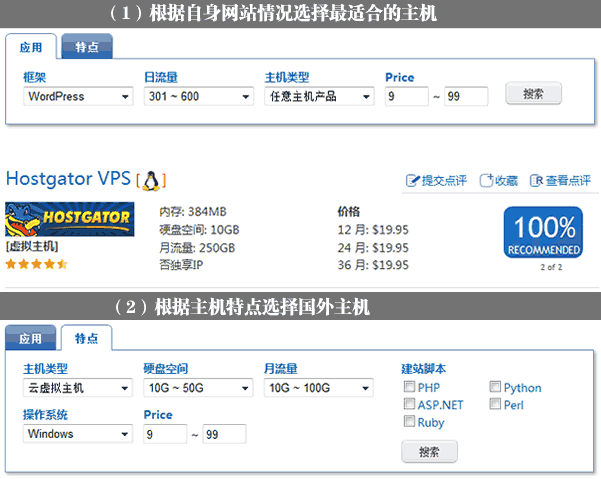
Task: Open the 月流量 10G ~ 100G dropdown
Action: pos(319,388)
